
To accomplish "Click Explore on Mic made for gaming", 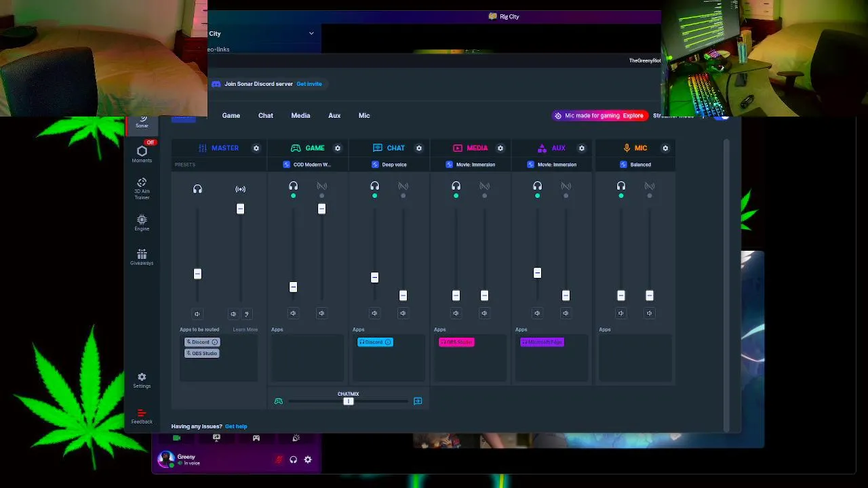I will tap(633, 116).
